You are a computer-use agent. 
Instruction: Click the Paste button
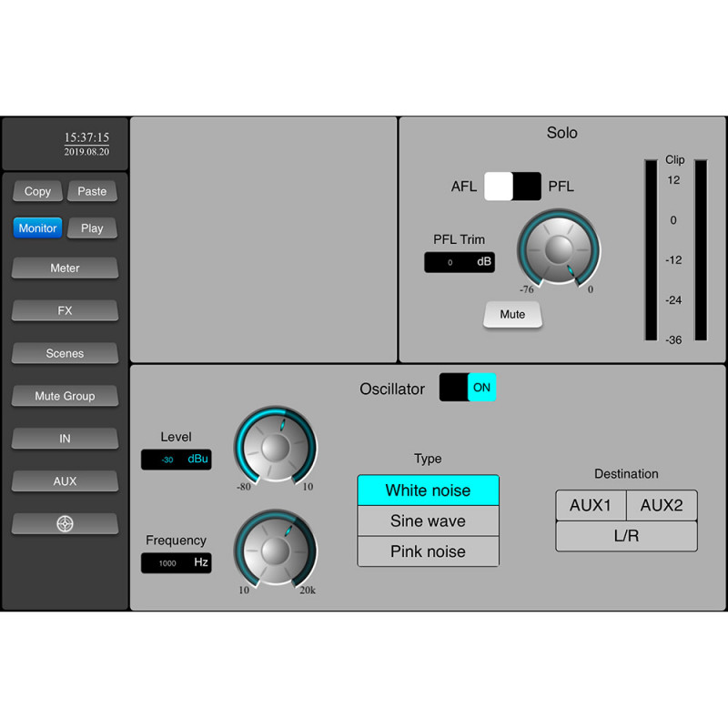point(92,191)
